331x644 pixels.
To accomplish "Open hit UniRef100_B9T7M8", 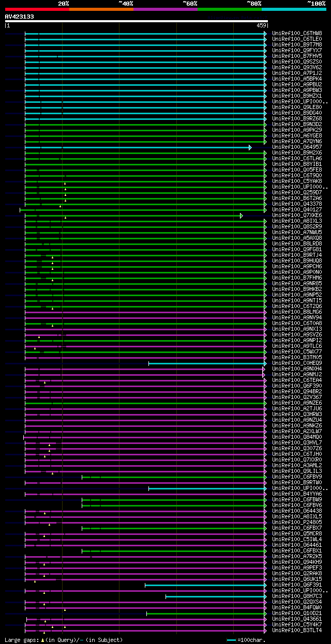I will point(297,44).
